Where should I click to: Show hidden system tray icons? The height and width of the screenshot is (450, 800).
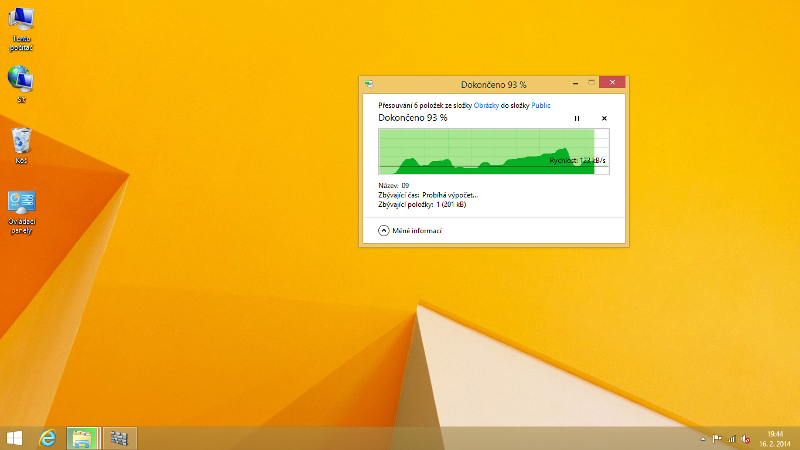click(704, 438)
